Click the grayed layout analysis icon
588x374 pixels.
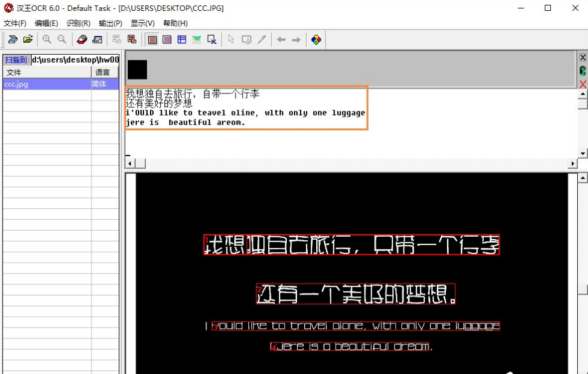click(117, 39)
